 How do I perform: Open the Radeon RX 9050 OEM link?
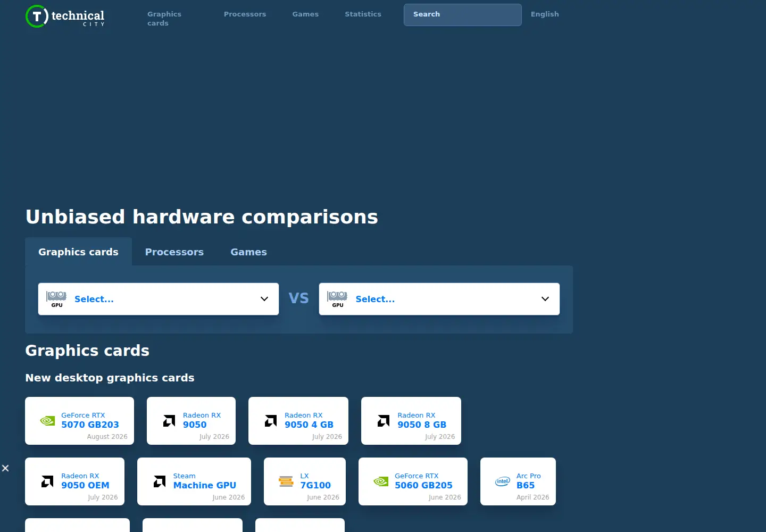point(85,481)
